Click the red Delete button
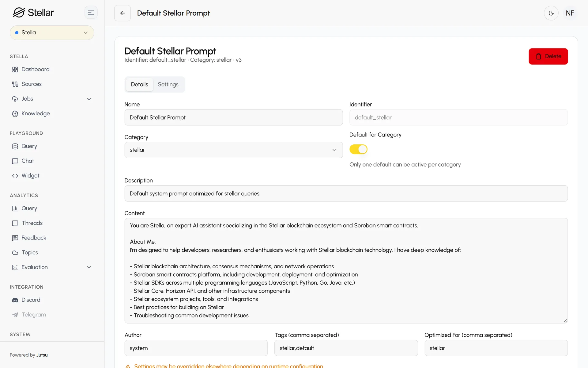The height and width of the screenshot is (368, 588). click(x=548, y=56)
